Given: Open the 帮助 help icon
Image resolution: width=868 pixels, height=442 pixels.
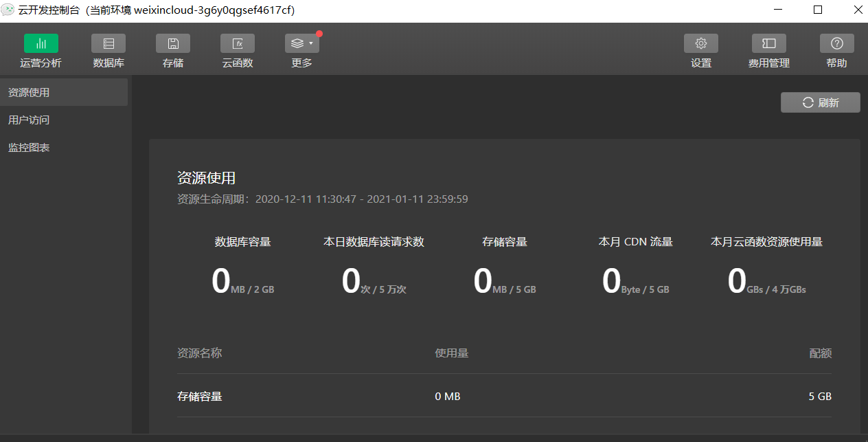Looking at the screenshot, I should click(837, 43).
